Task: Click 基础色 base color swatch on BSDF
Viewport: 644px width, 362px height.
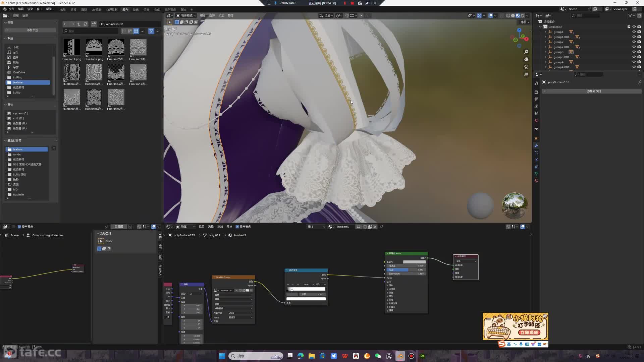Action: [414, 262]
